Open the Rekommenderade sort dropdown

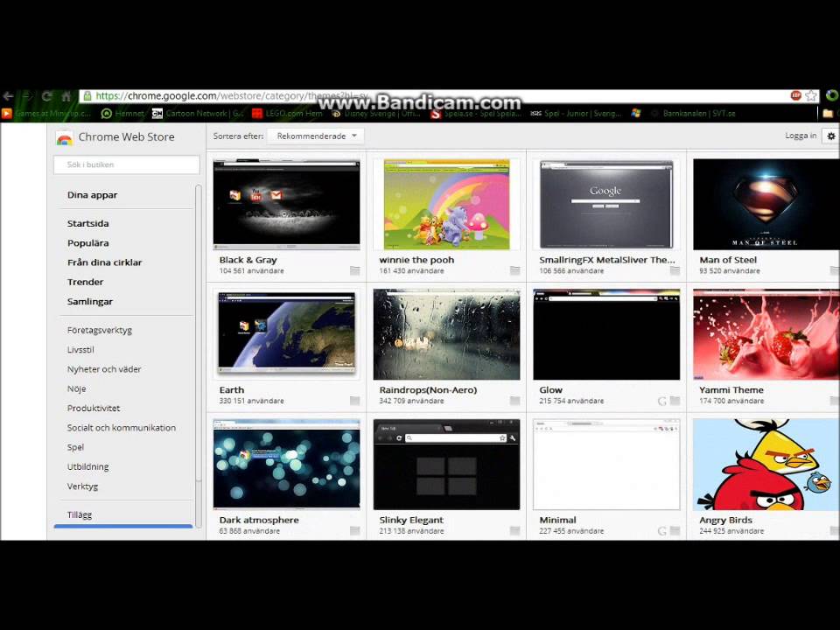316,136
